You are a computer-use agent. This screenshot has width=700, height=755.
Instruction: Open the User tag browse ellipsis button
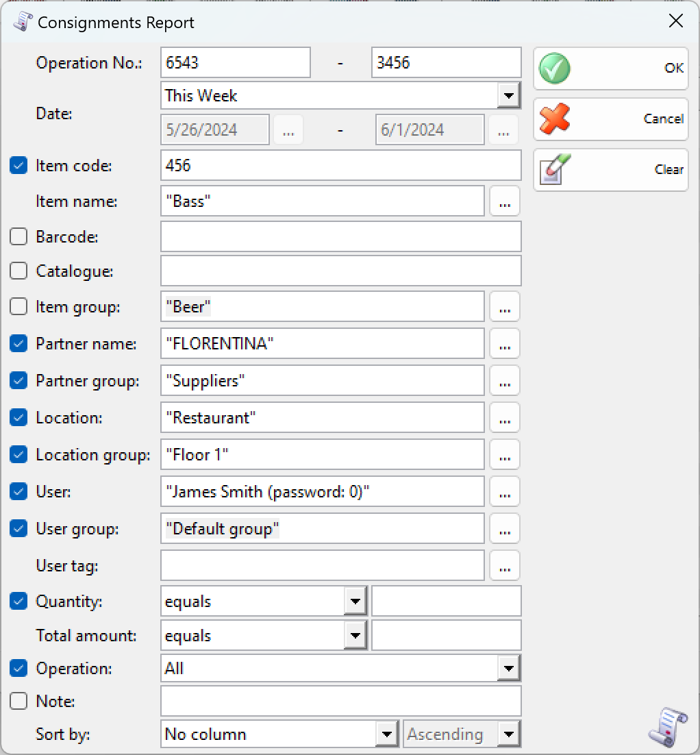(x=505, y=566)
